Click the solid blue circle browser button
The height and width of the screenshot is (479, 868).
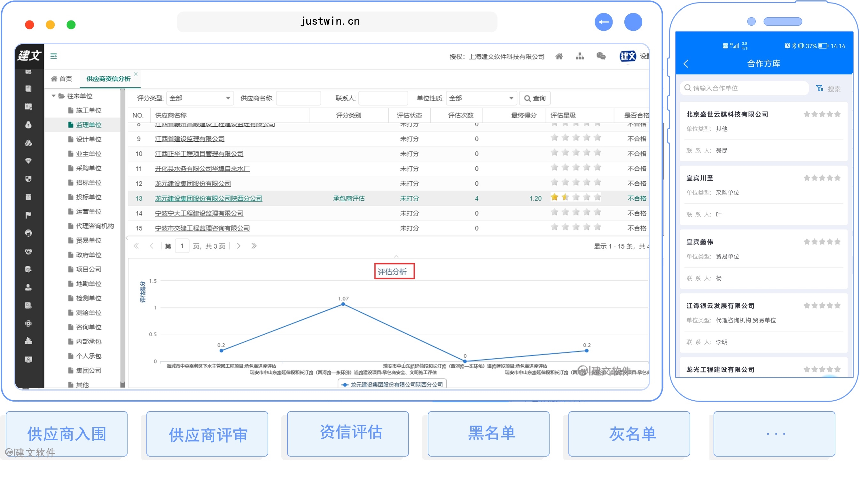pyautogui.click(x=633, y=22)
